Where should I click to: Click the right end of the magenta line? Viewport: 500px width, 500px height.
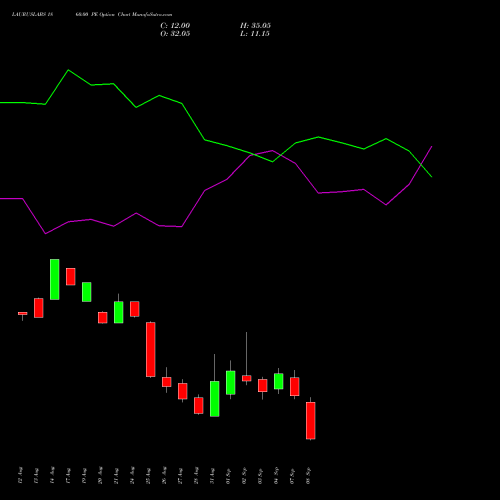tap(432, 146)
